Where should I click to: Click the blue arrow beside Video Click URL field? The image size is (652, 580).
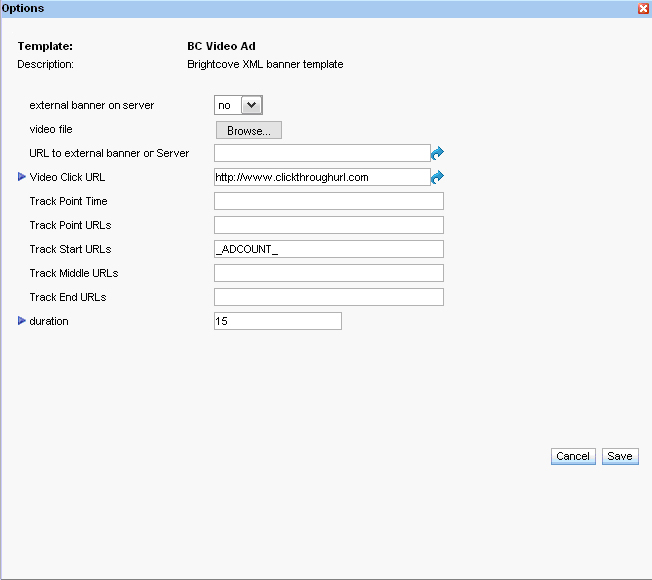tap(437, 177)
